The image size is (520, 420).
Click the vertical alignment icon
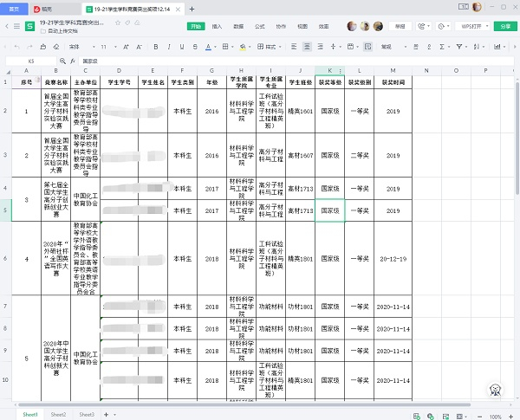(334, 47)
